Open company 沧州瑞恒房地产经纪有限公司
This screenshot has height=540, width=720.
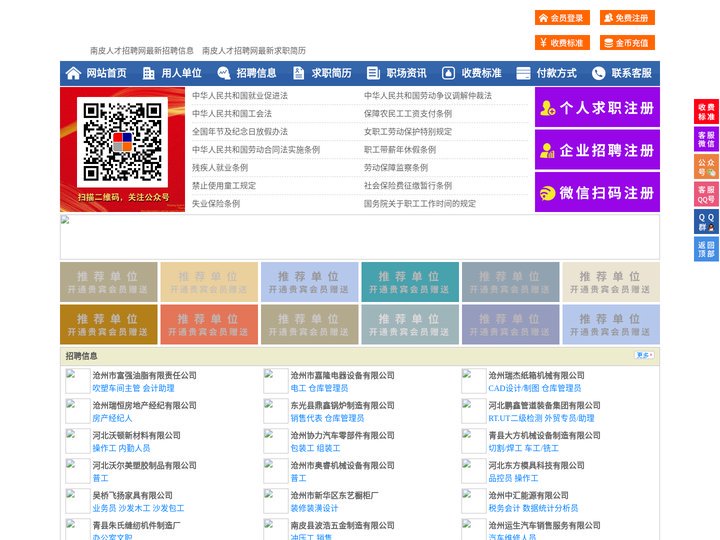point(145,405)
